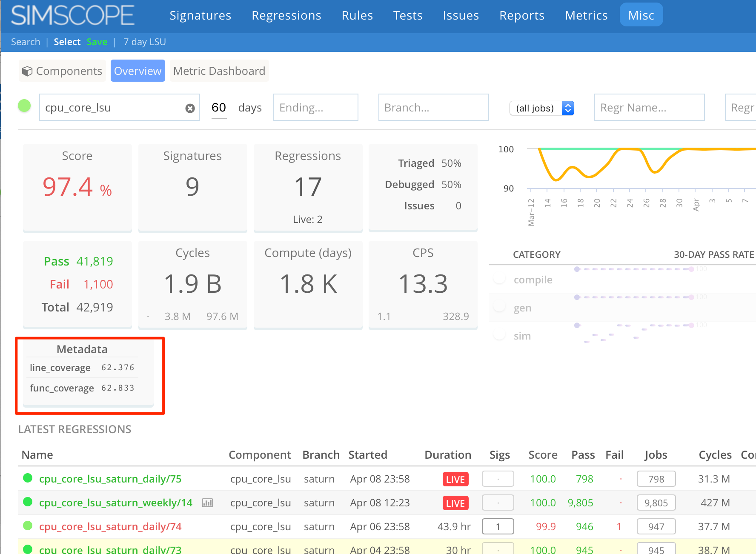Click the Name column header
The height and width of the screenshot is (554, 756).
click(x=37, y=455)
